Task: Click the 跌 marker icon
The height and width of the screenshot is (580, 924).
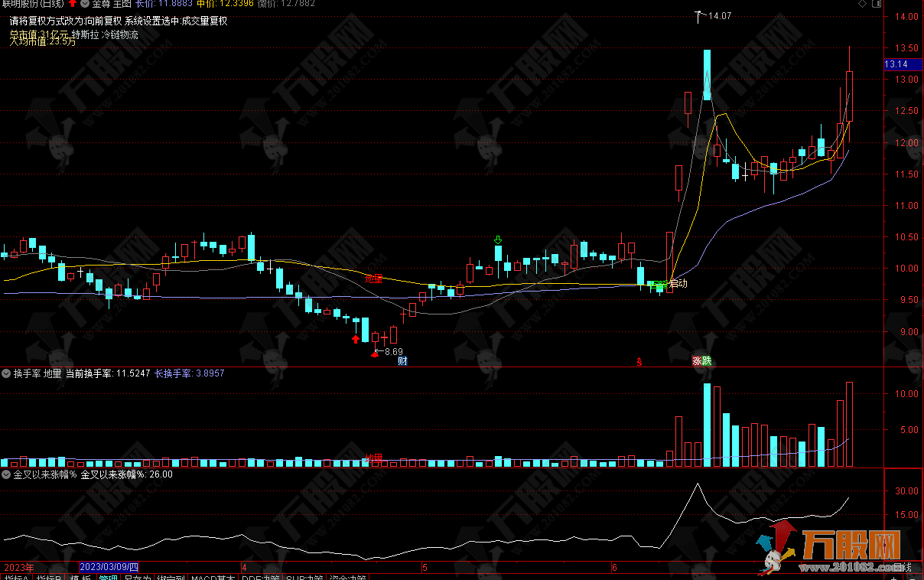Action: tap(707, 361)
